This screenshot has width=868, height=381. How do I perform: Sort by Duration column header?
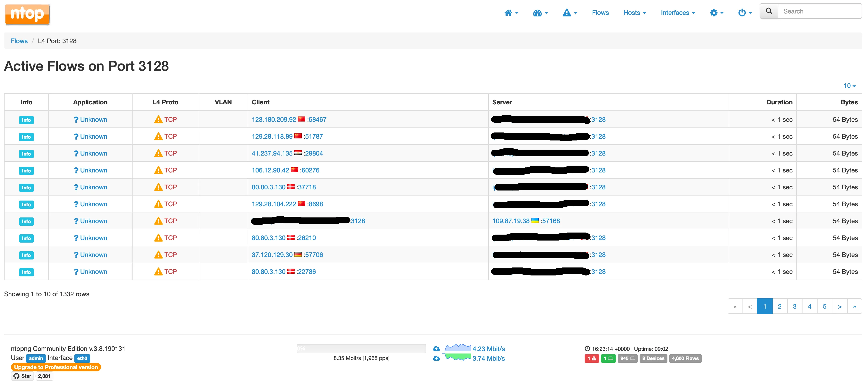click(779, 102)
